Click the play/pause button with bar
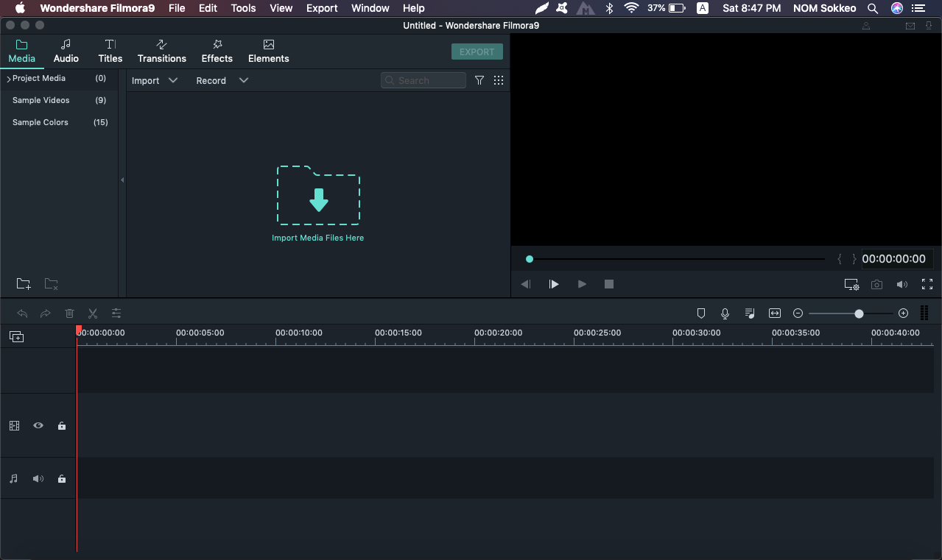 tap(554, 284)
